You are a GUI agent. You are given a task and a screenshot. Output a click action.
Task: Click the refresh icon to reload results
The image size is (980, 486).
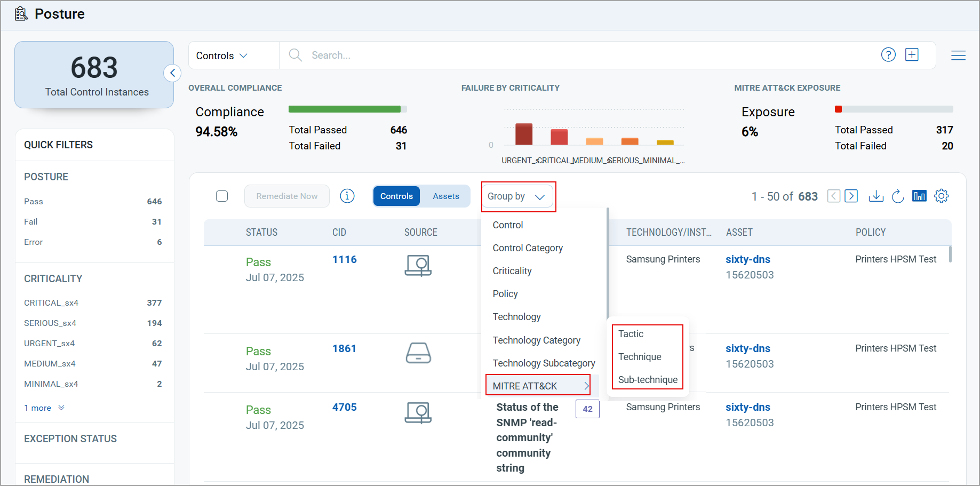click(x=897, y=196)
